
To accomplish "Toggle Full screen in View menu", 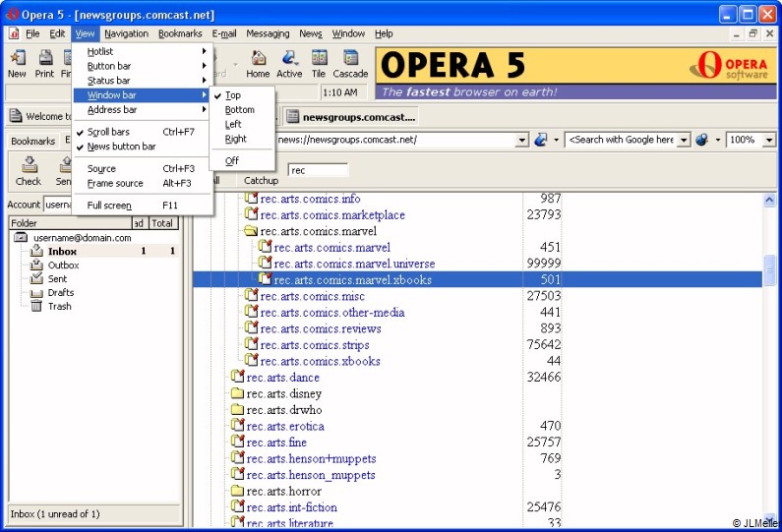I will 141,205.
